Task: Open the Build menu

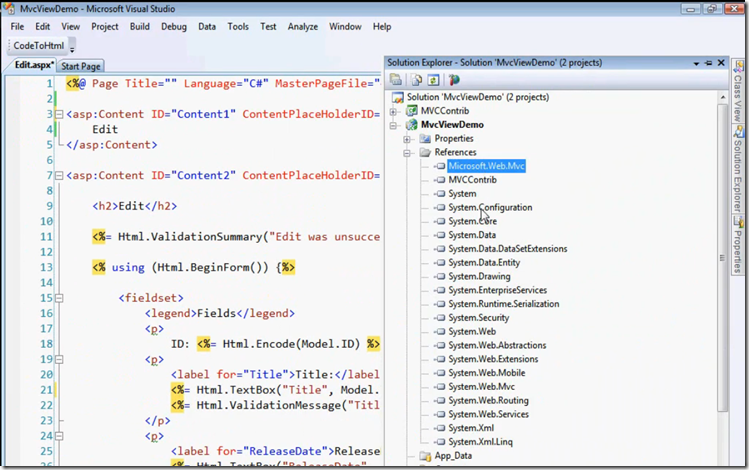Action: coord(139,27)
